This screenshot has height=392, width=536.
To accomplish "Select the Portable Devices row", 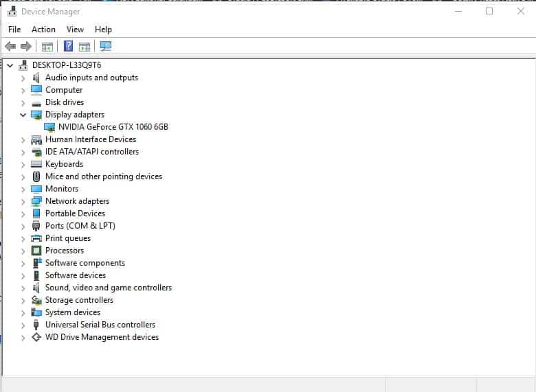I will click(x=75, y=214).
